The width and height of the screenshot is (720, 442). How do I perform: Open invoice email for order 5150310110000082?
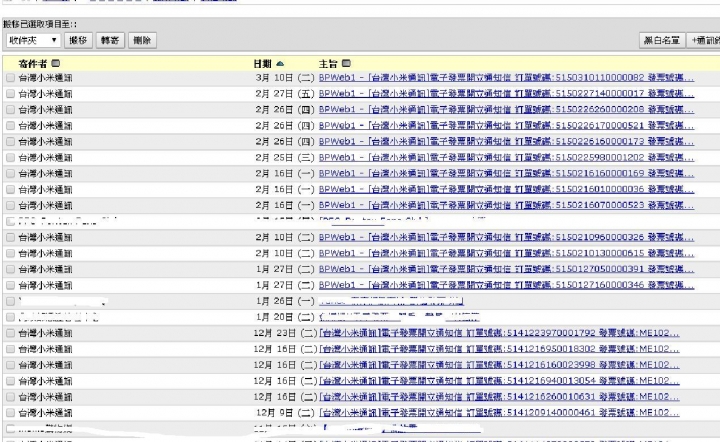(506, 78)
